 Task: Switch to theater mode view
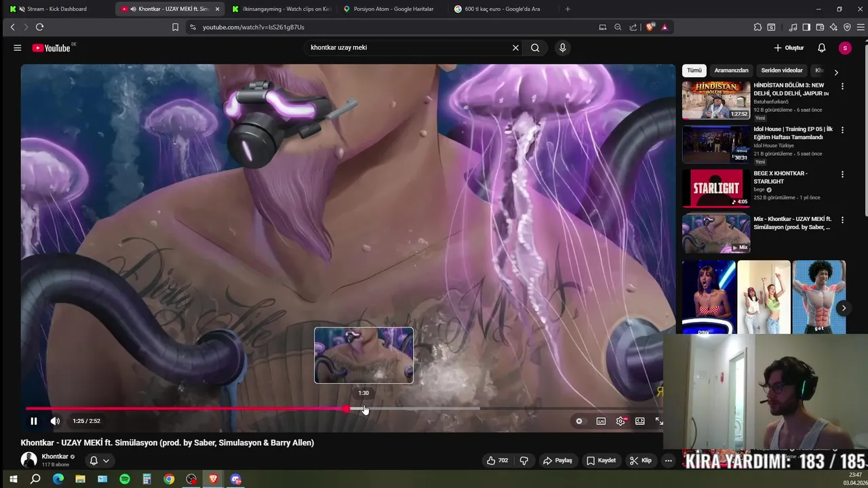pos(639,421)
